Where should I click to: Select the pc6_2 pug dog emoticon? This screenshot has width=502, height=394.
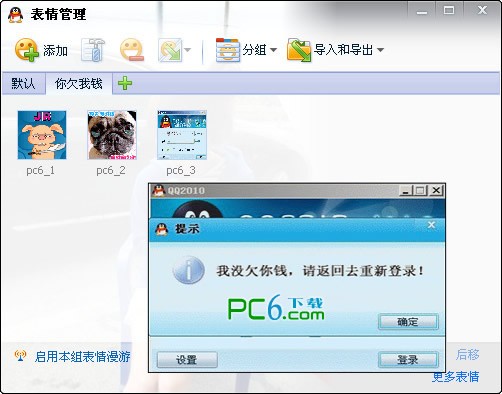click(x=112, y=135)
